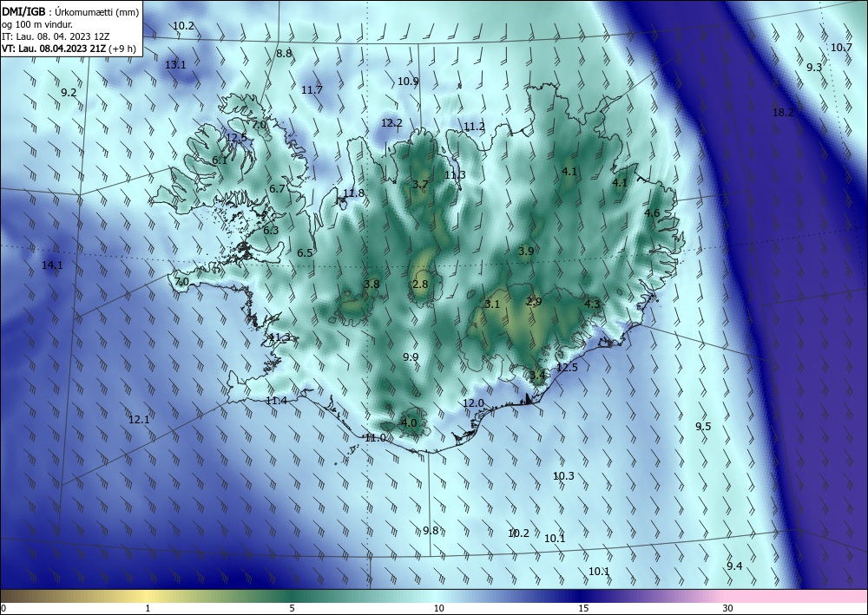Viewport: 868px width, 615px height.
Task: Click the 3.1 value label
Action: (492, 304)
